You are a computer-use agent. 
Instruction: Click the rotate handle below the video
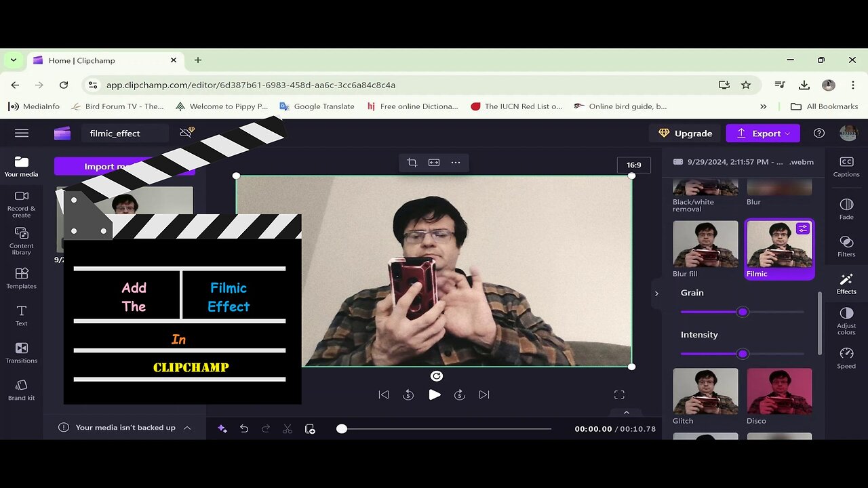coord(437,376)
